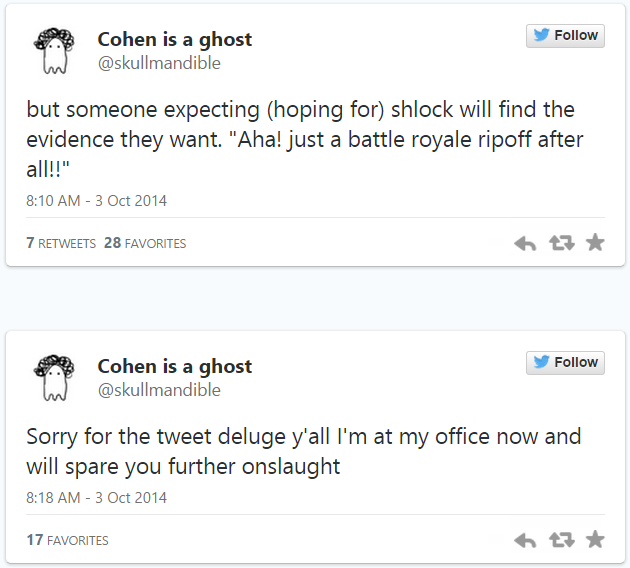Retweet the tweet deluge apology tweet
This screenshot has width=630, height=568.
point(560,540)
